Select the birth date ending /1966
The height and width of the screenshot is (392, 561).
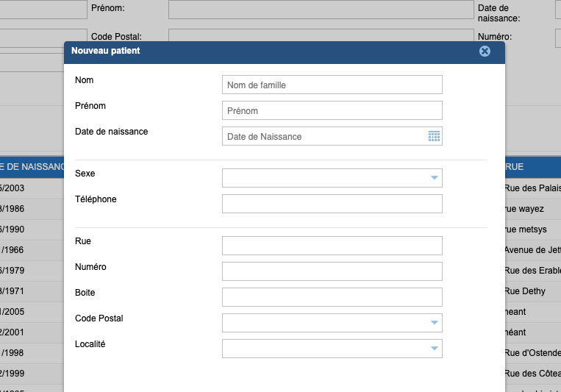pyautogui.click(x=12, y=250)
